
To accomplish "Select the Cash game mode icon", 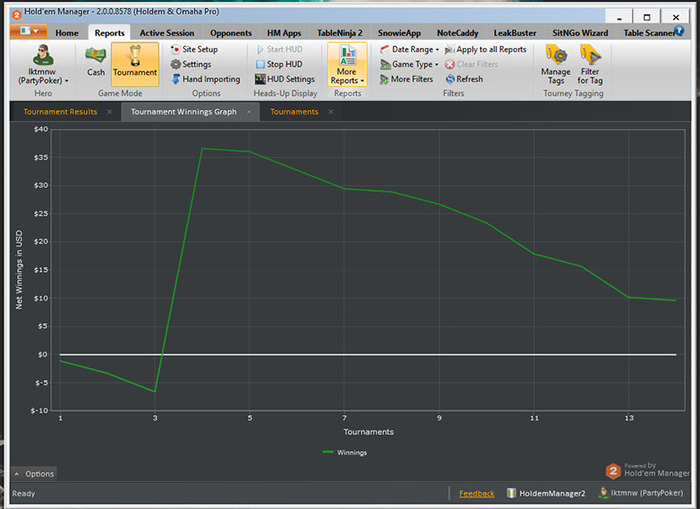I will 96,62.
